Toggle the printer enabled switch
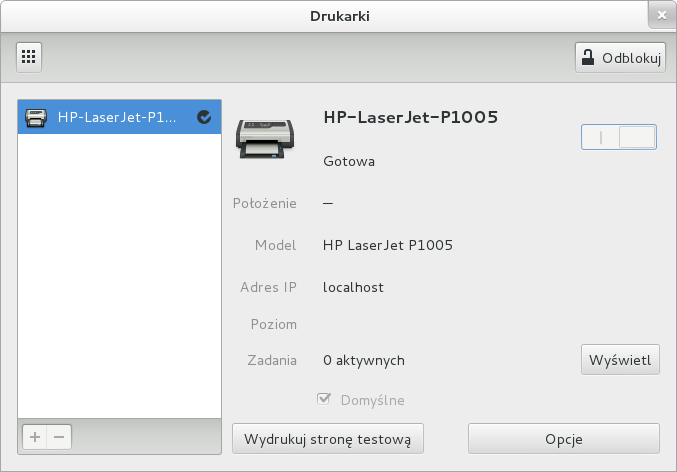Image resolution: width=677 pixels, height=472 pixels. pos(619,137)
